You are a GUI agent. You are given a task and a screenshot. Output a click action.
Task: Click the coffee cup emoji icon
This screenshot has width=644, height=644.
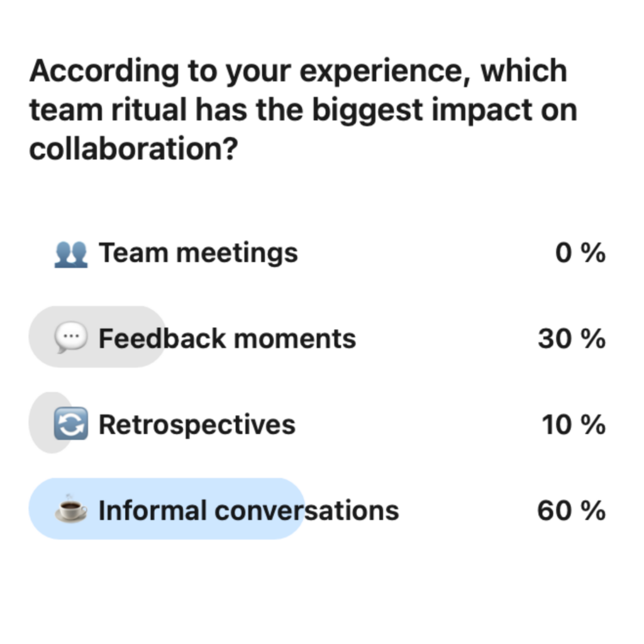tap(71, 508)
